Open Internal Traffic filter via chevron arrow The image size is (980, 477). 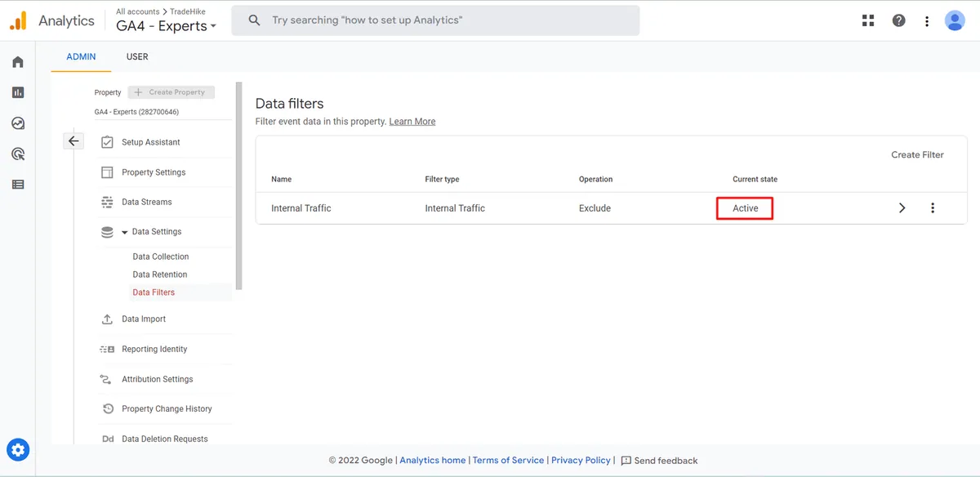902,208
